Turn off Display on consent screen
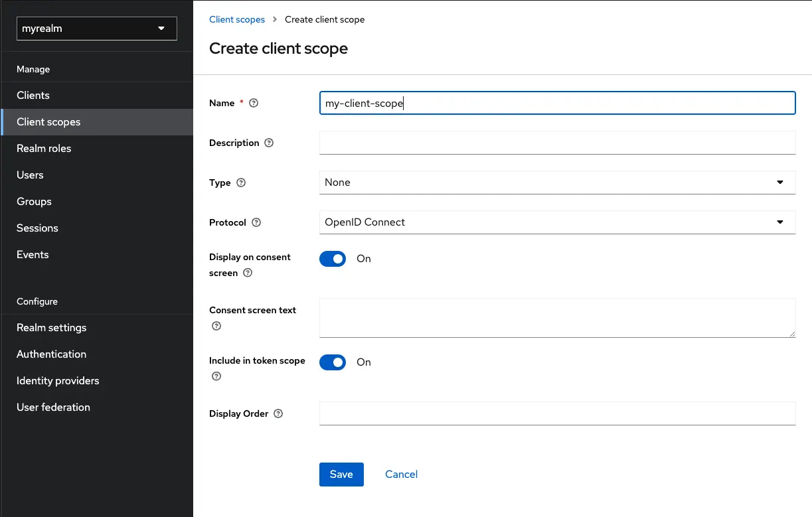 (333, 259)
